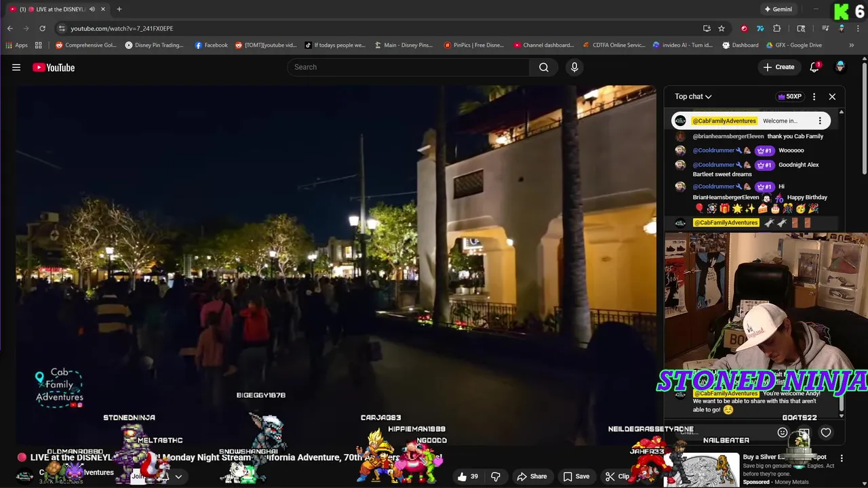Screen dimensions: 868x488
Task: Mute the tab via its speaker icon
Action: click(x=92, y=9)
